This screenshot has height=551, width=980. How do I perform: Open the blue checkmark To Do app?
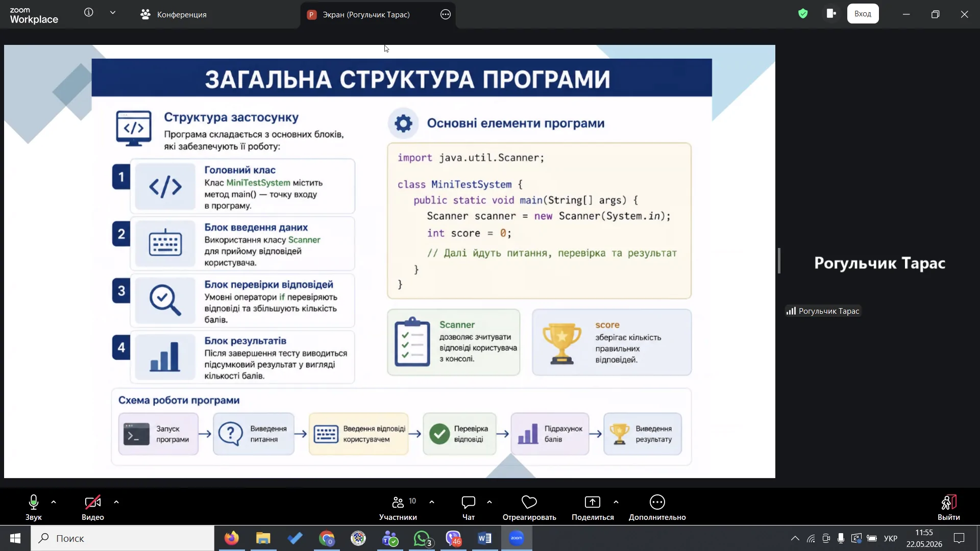[295, 538]
